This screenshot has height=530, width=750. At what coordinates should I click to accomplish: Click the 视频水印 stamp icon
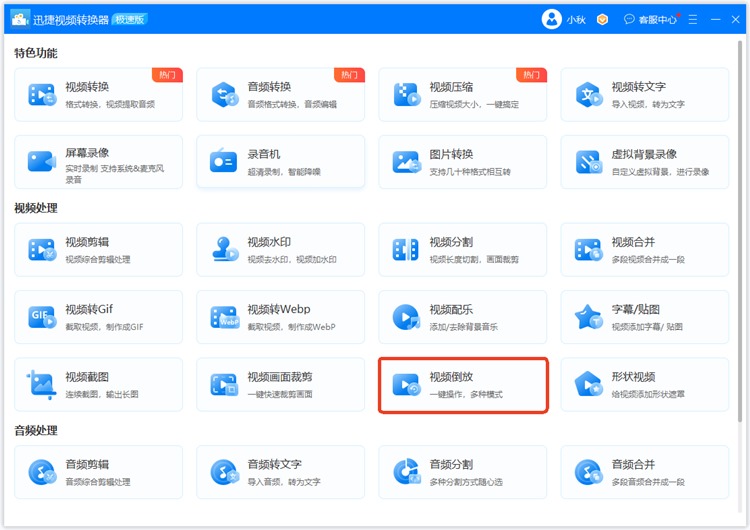[225, 249]
